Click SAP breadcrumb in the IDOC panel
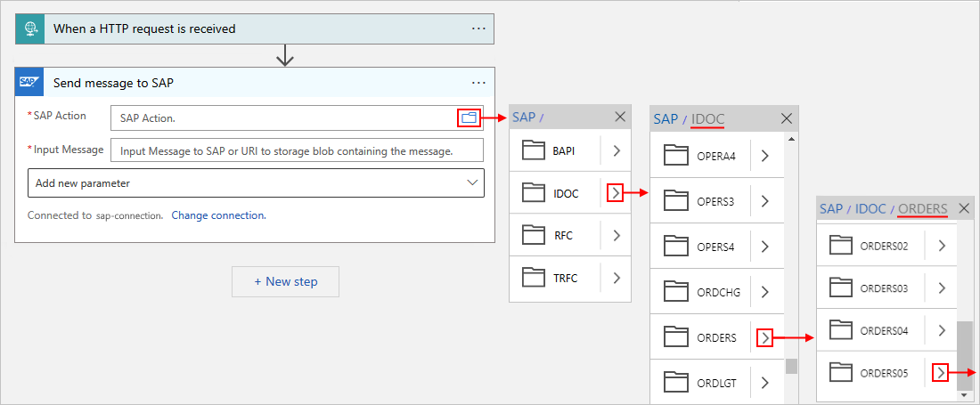The height and width of the screenshot is (405, 980). [666, 118]
